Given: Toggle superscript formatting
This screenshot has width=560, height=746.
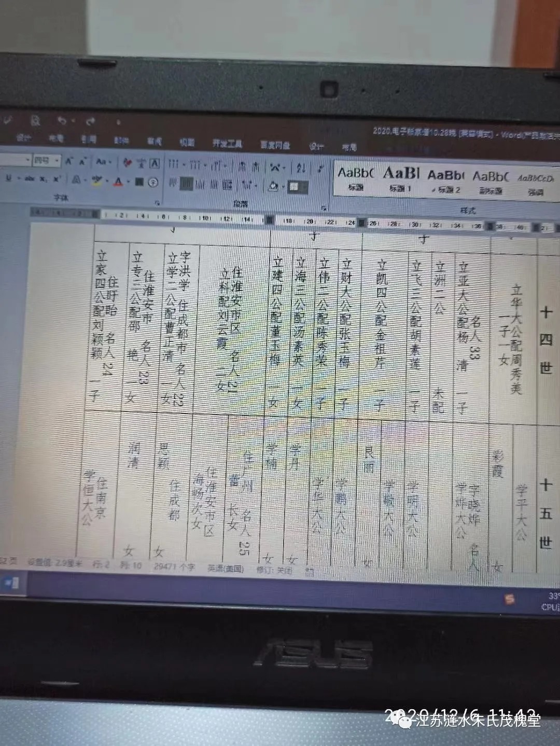Looking at the screenshot, I should tap(57, 179).
